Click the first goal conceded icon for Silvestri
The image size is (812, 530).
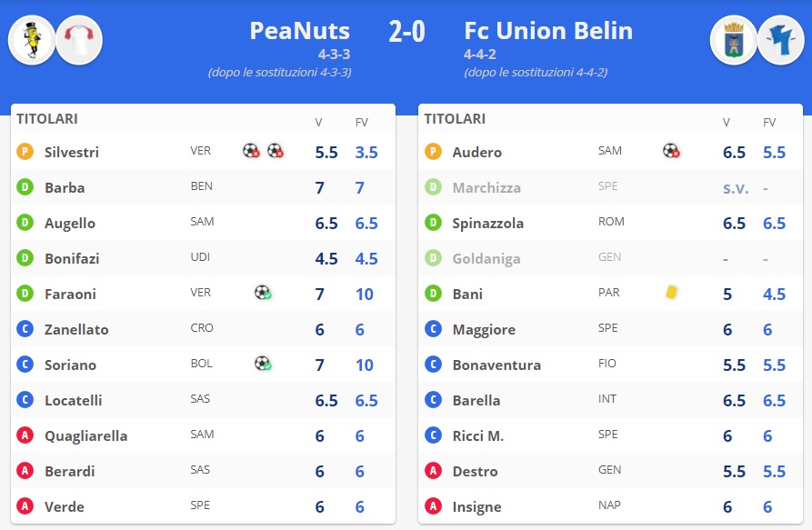[x=251, y=151]
